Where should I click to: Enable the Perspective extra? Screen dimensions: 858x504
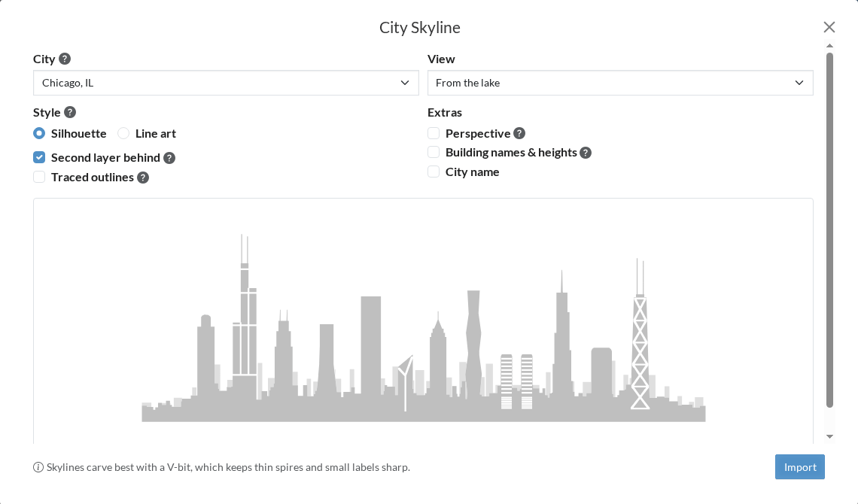click(x=434, y=133)
